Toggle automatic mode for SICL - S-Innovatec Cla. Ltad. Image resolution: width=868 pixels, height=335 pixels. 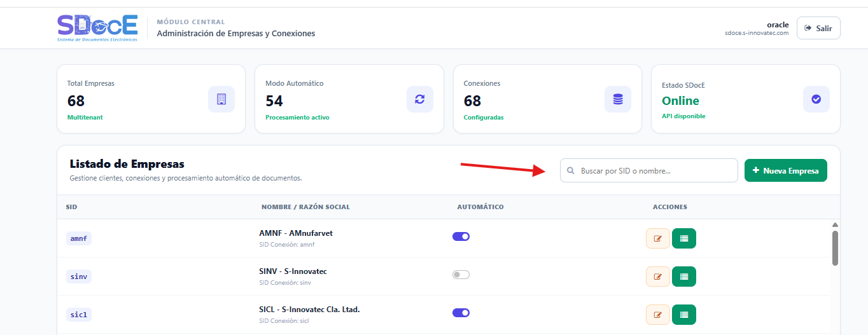click(461, 313)
